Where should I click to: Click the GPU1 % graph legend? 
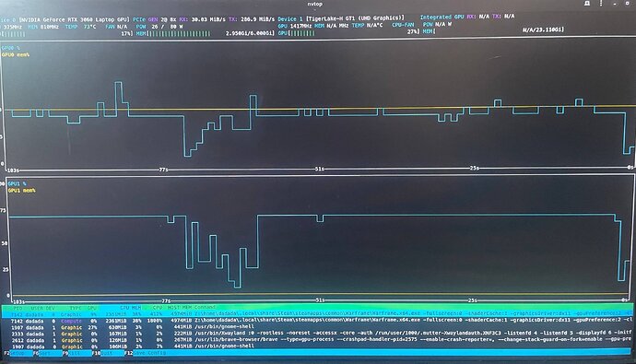pyautogui.click(x=17, y=183)
